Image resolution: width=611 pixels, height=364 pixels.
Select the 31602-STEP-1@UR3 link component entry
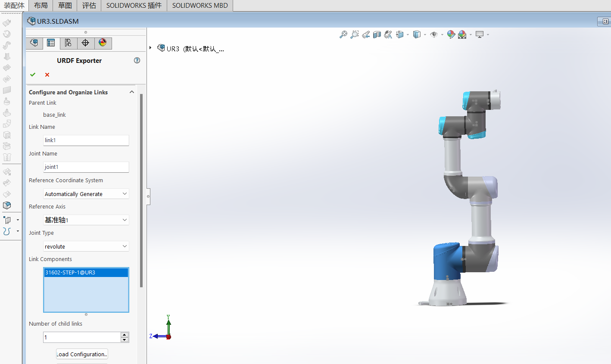[x=86, y=272]
